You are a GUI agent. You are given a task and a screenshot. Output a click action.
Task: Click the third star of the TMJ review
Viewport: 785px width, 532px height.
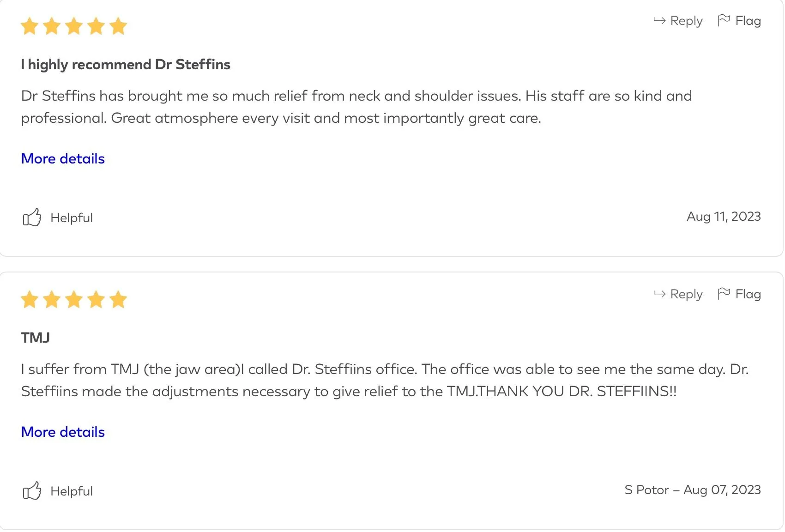pyautogui.click(x=74, y=300)
